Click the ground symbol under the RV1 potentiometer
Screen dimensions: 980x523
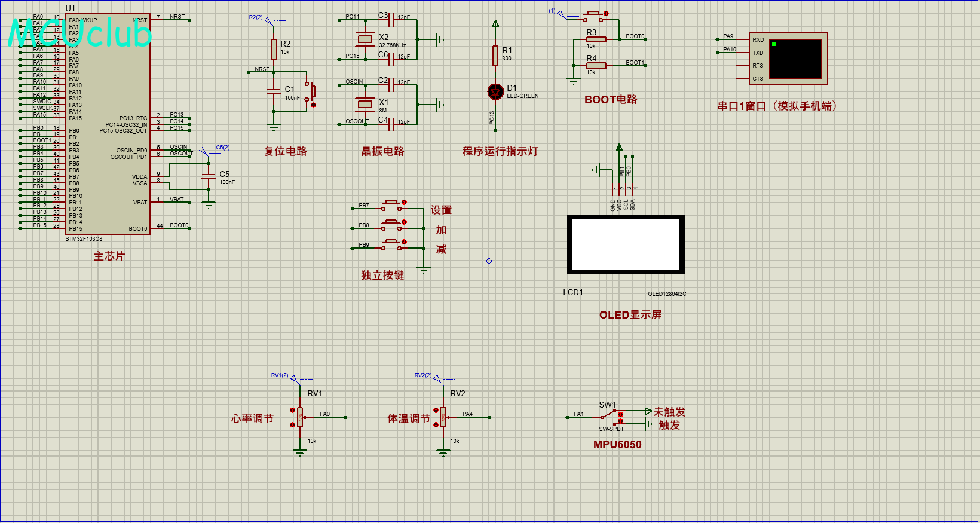pyautogui.click(x=300, y=453)
